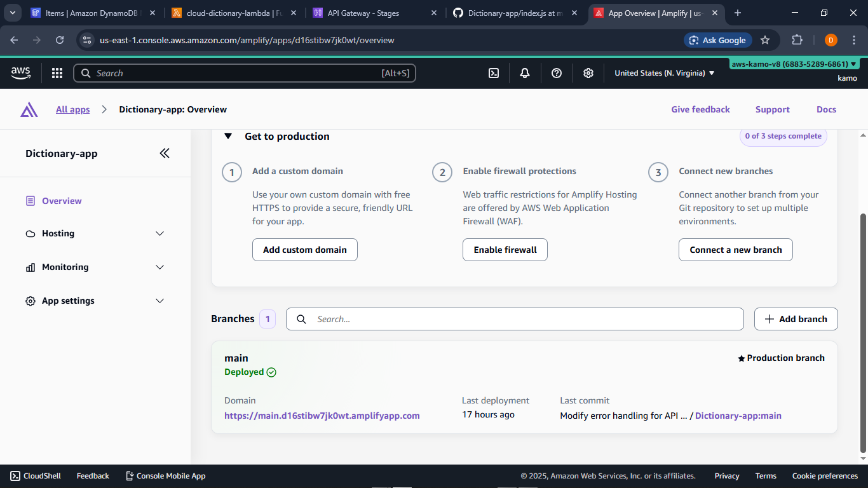This screenshot has width=868, height=488.
Task: Open the main branch amplifyapp.com domain link
Action: click(322, 415)
